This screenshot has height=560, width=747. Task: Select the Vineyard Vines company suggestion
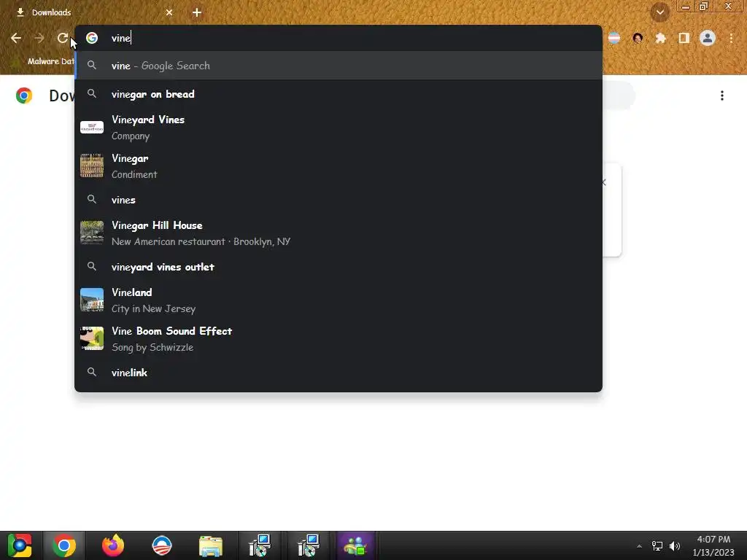pos(338,128)
